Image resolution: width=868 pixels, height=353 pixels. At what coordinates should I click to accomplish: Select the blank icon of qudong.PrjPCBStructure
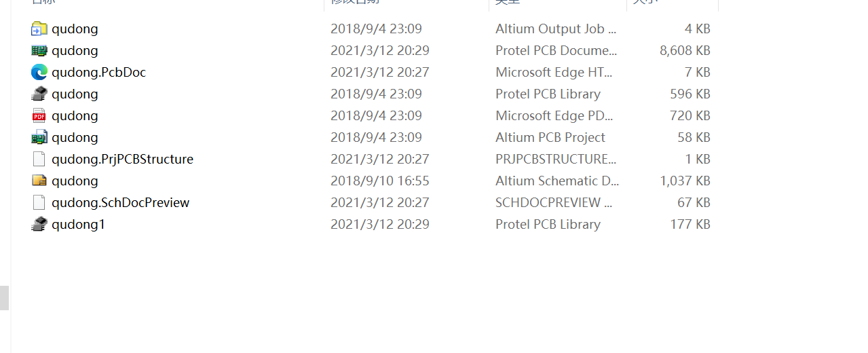(39, 159)
